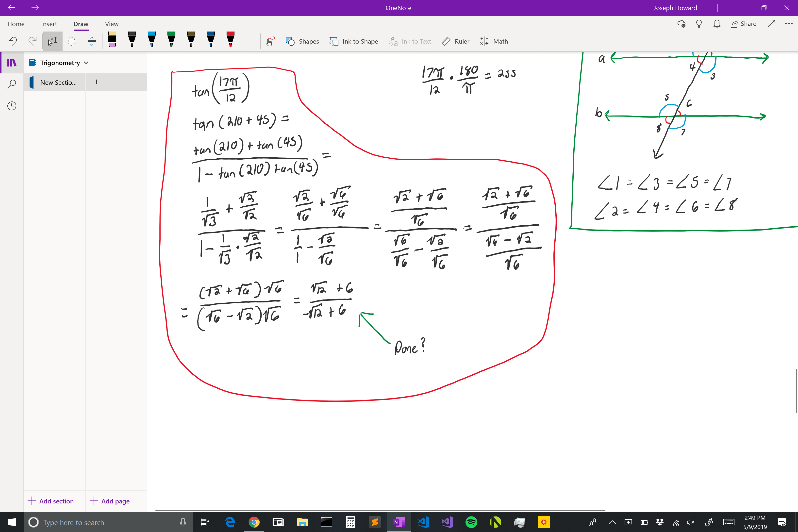Expand the Trigonometry notebook dropdown
The image size is (798, 532).
coord(86,63)
